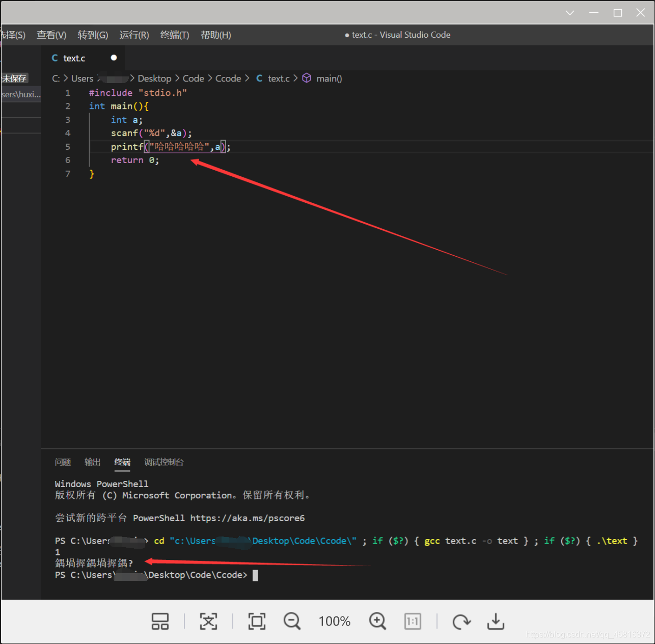Select the text.c editor tab
Image resolution: width=655 pixels, height=644 pixels.
[83, 58]
